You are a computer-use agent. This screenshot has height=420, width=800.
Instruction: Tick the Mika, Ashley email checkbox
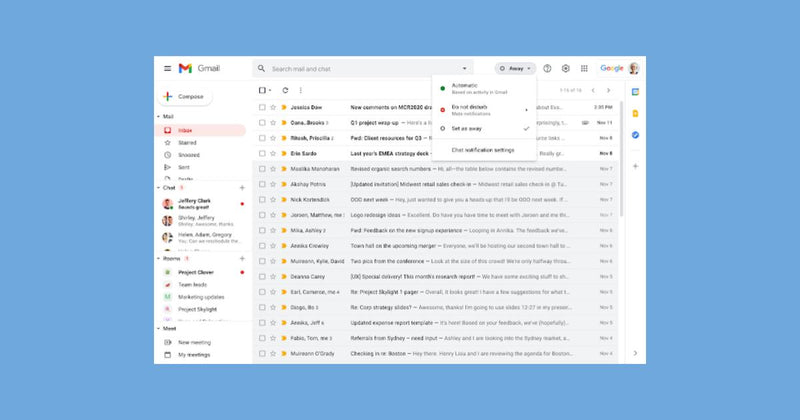click(262, 230)
